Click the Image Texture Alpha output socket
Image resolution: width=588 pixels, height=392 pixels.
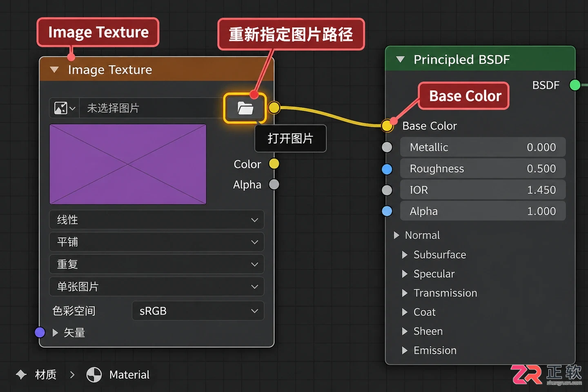click(274, 185)
